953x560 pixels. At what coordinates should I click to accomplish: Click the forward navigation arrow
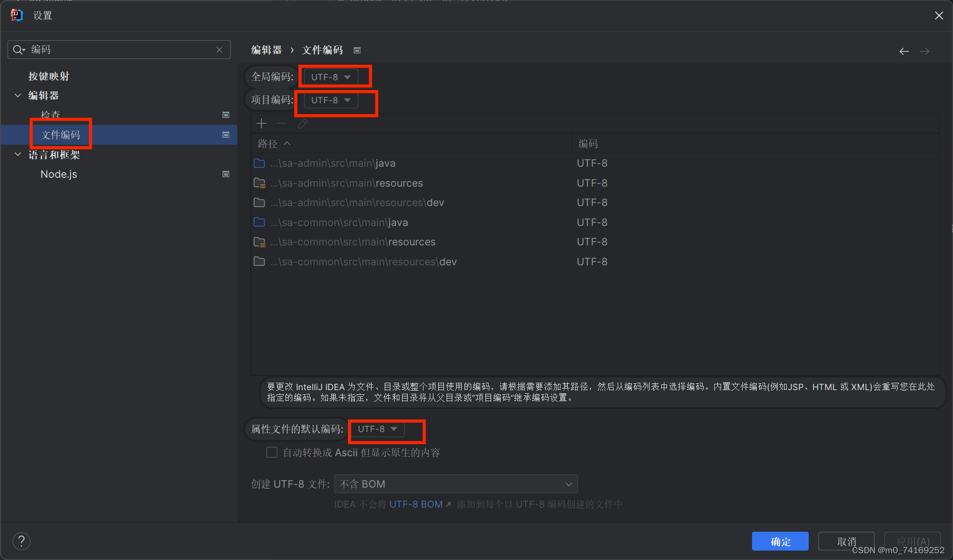point(925,51)
